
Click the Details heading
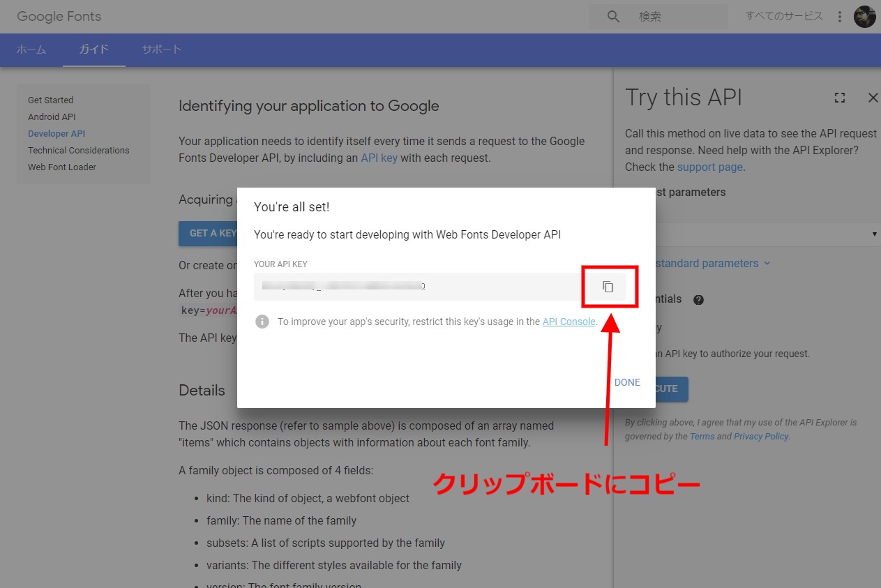point(202,390)
